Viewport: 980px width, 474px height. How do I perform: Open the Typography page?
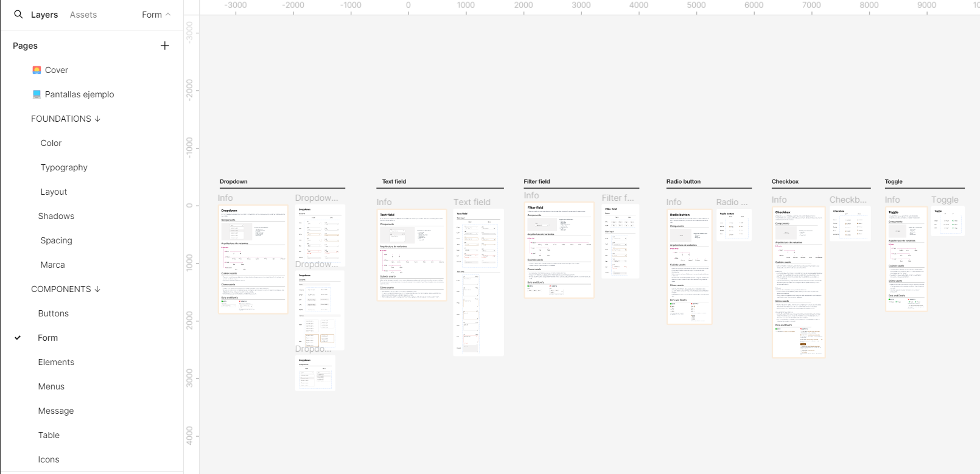pos(64,167)
